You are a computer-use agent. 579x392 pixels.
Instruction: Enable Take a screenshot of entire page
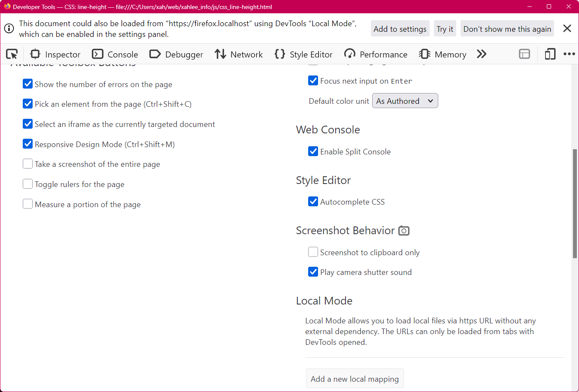coord(28,164)
